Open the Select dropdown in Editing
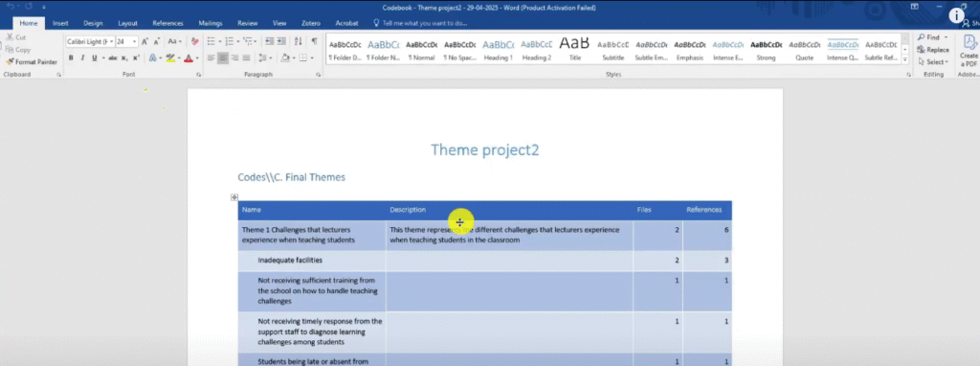This screenshot has height=366, width=980. (932, 62)
